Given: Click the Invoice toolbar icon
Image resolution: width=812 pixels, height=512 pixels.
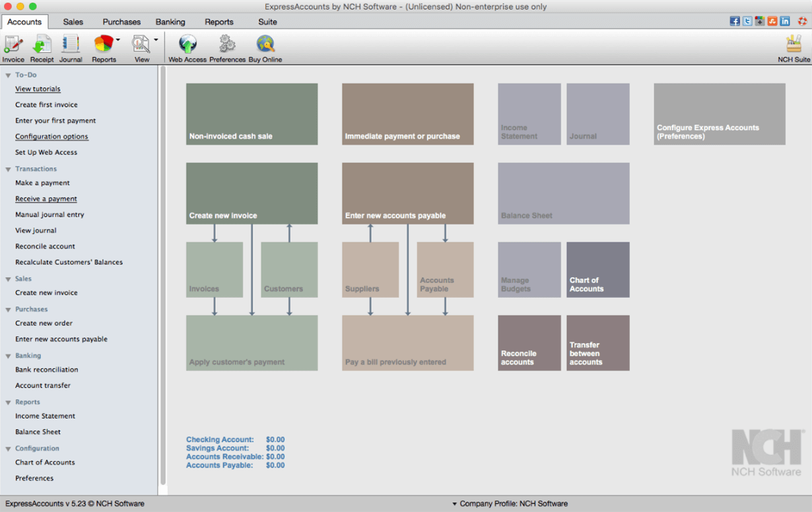Looking at the screenshot, I should pyautogui.click(x=13, y=45).
